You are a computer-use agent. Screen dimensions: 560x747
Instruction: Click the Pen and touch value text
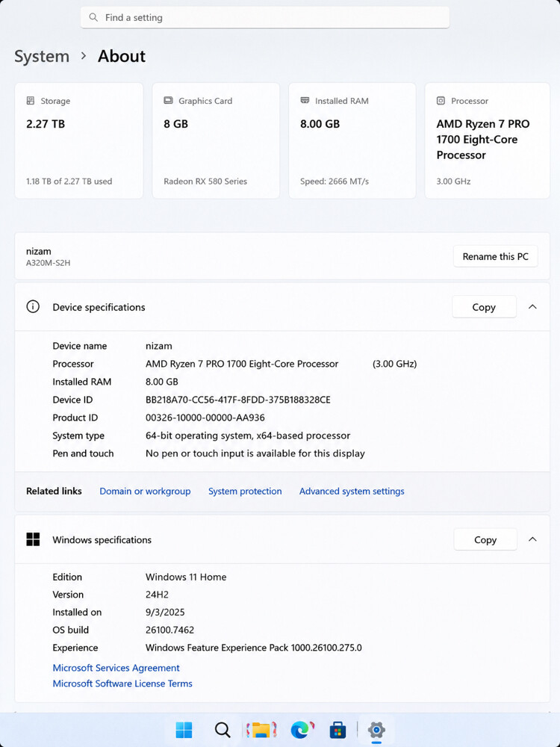click(x=255, y=453)
